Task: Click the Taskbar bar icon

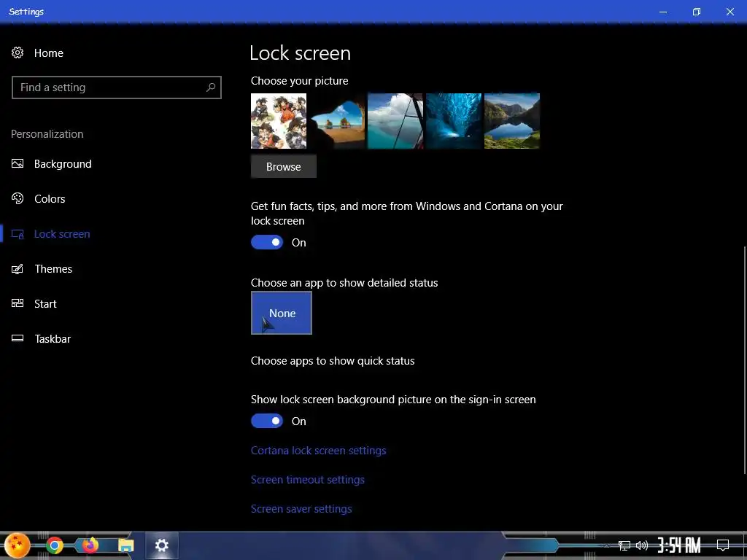Action: tap(18, 338)
